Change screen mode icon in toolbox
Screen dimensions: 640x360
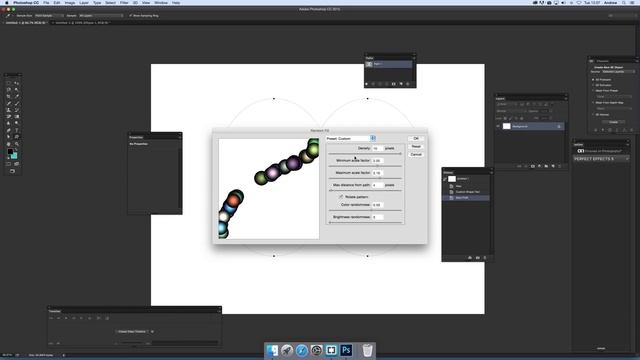(x=13, y=171)
